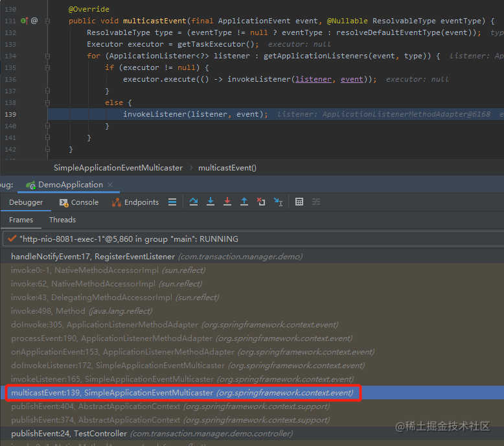Click the underlined listener variable on line 136
This screenshot has height=446, width=504.
coord(314,79)
